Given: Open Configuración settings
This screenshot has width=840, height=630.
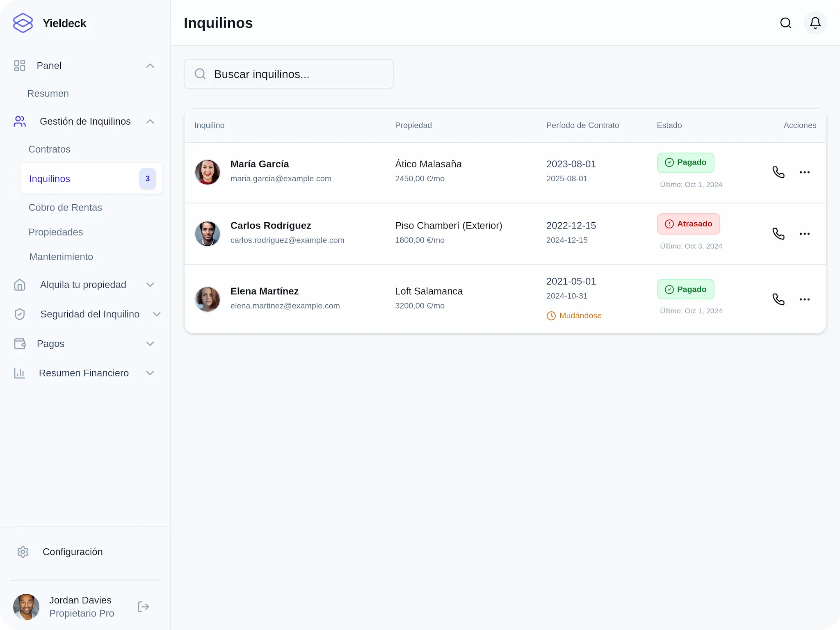Looking at the screenshot, I should click(73, 552).
